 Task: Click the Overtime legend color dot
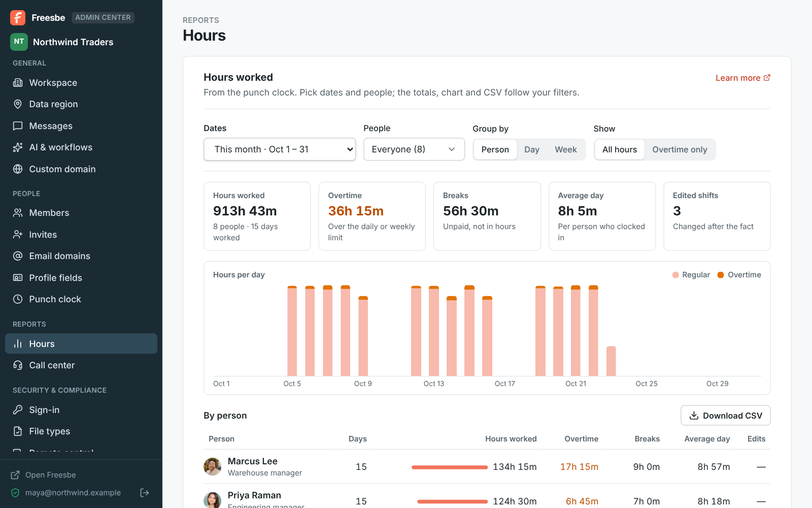(x=721, y=275)
